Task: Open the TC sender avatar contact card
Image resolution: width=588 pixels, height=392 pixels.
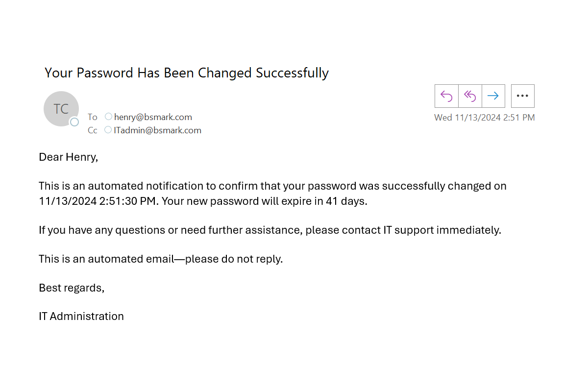Action: pyautogui.click(x=61, y=109)
